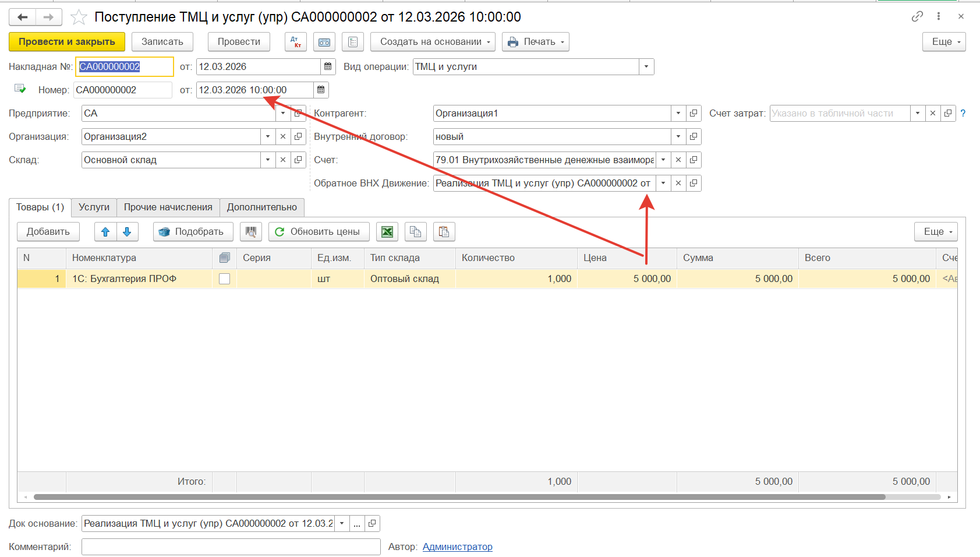
Task: Open Внутренний договор новый record icon
Action: tap(694, 136)
